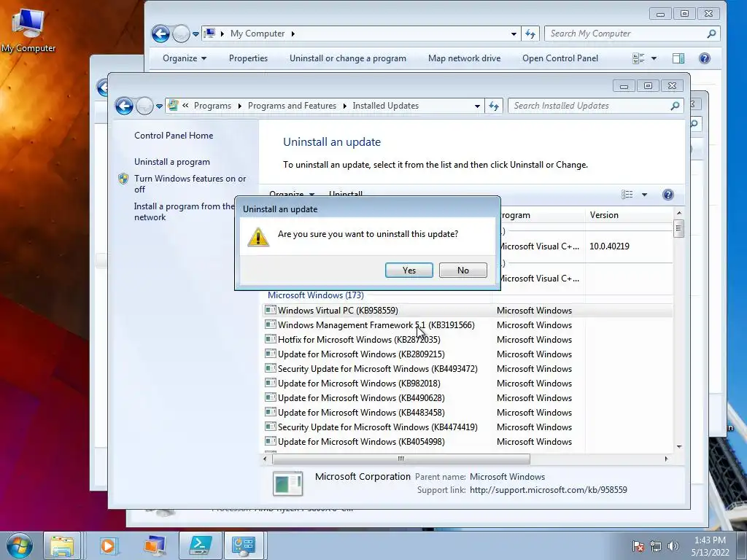Select Update for Microsoft Windows (KB4054998)
747x560 pixels.
pyautogui.click(x=468, y=442)
